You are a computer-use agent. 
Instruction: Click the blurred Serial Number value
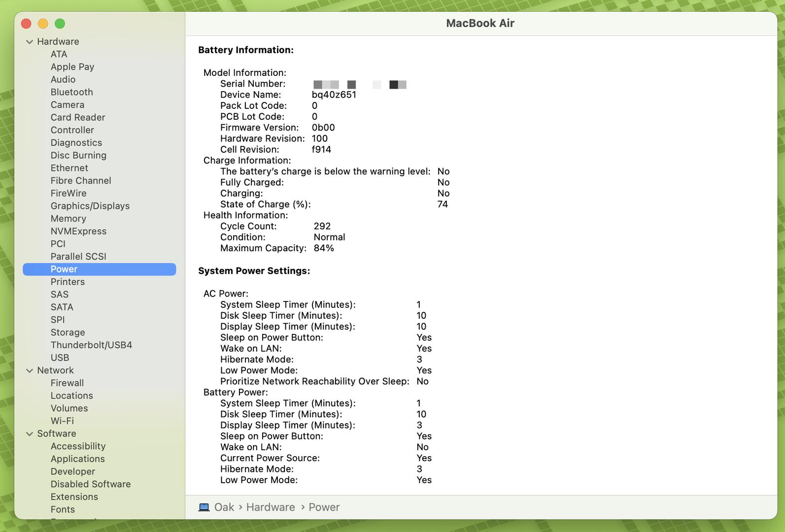point(360,85)
